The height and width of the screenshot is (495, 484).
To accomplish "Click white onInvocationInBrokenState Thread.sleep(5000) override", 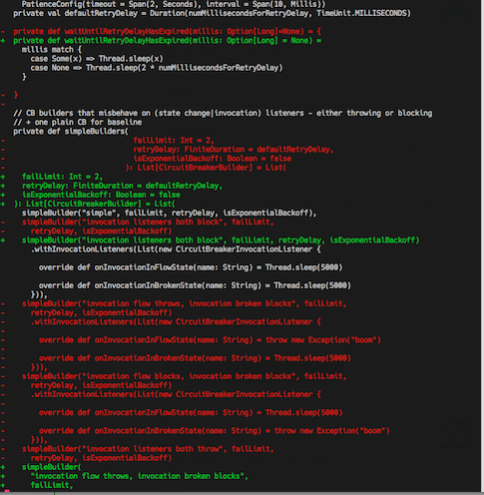I will point(195,285).
